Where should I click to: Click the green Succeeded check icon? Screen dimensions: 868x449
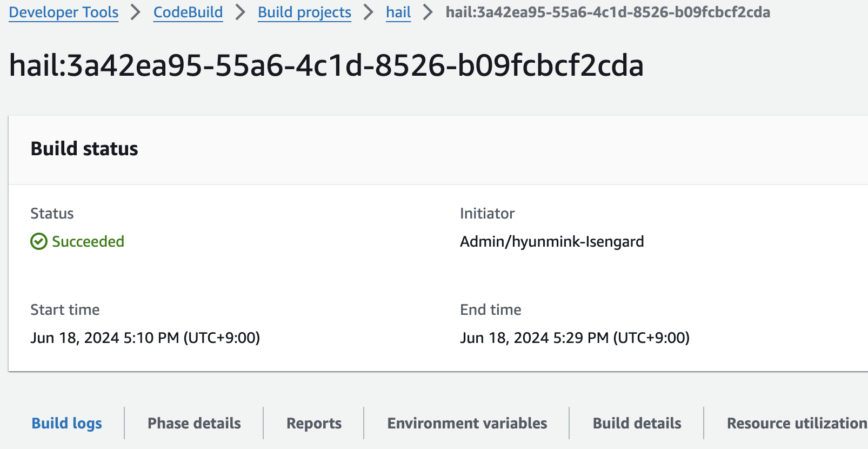39,241
